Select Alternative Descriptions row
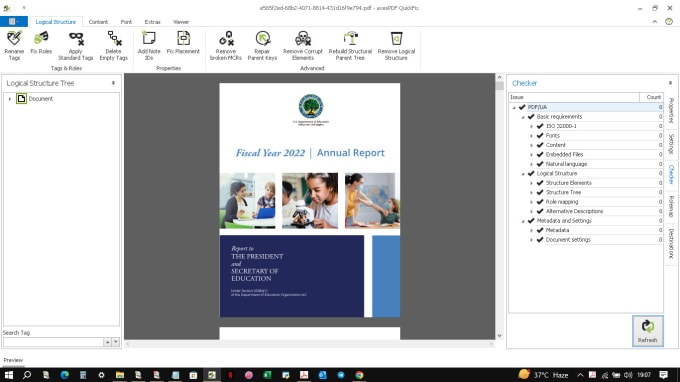This screenshot has height=382, width=680. [x=586, y=211]
